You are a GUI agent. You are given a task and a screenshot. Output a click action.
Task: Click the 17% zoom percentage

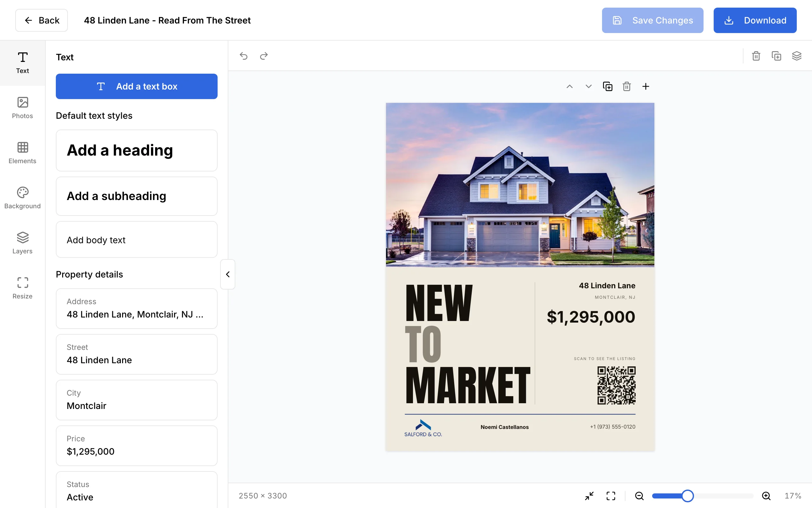[793, 496]
